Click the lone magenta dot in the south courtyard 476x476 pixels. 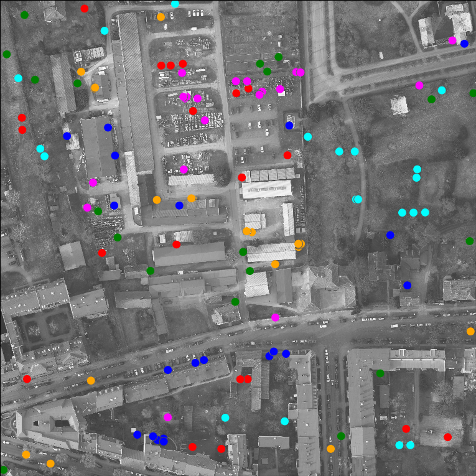point(167,417)
